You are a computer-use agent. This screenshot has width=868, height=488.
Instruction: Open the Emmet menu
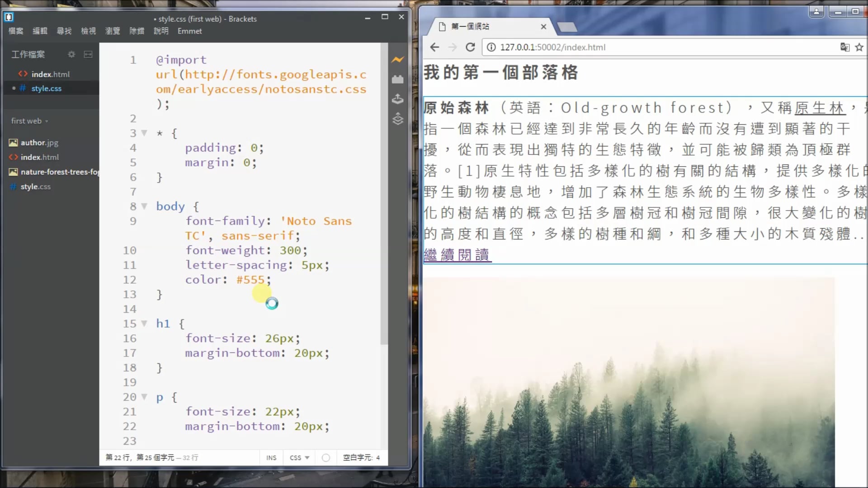[x=189, y=31]
